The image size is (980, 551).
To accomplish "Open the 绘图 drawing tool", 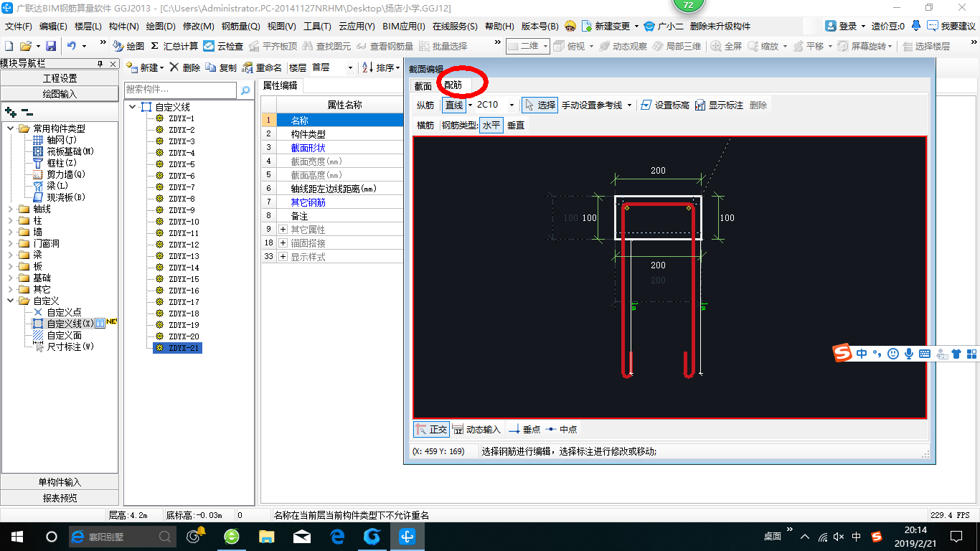I will 128,46.
